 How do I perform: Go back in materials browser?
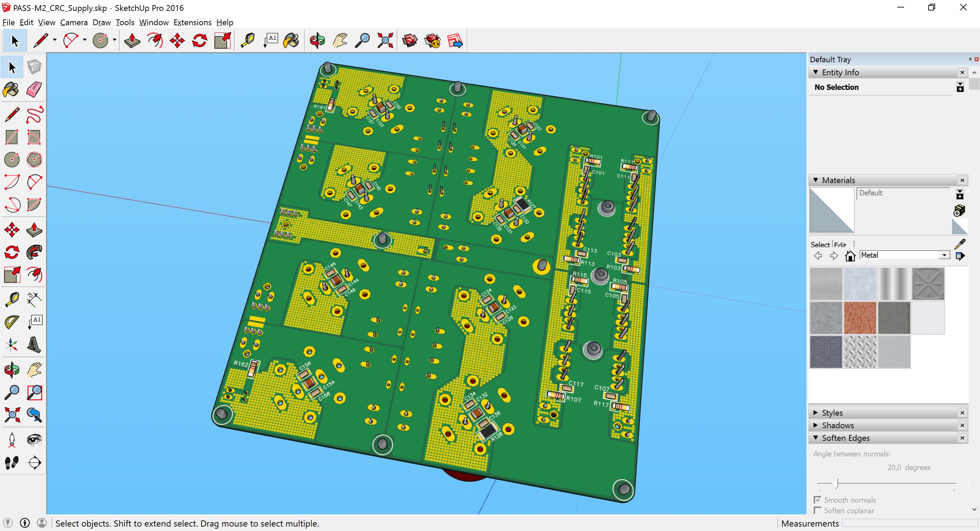[818, 255]
